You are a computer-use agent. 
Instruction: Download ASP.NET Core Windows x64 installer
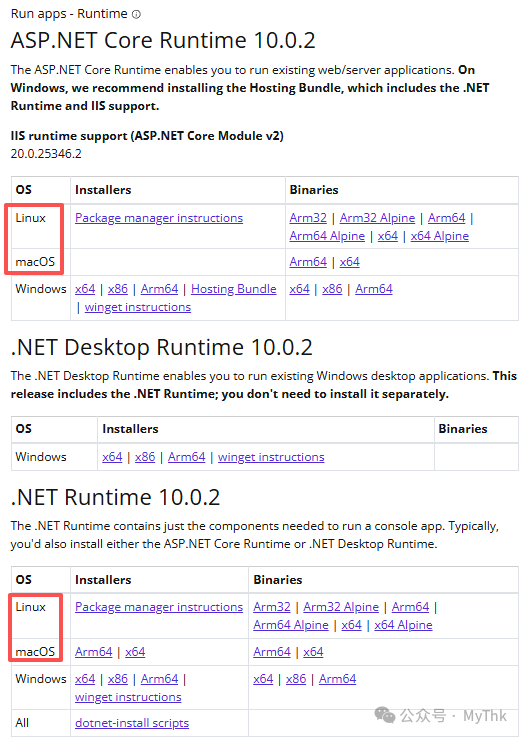pyautogui.click(x=85, y=289)
